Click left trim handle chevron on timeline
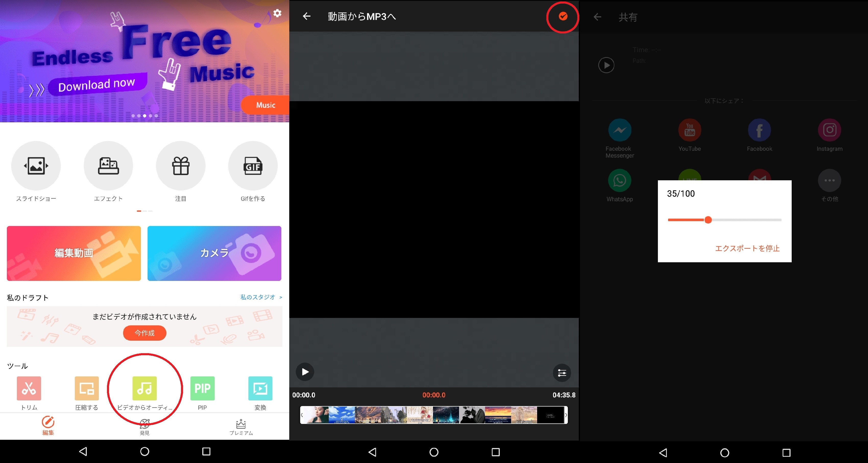Viewport: 868px width, 463px height. [x=302, y=415]
